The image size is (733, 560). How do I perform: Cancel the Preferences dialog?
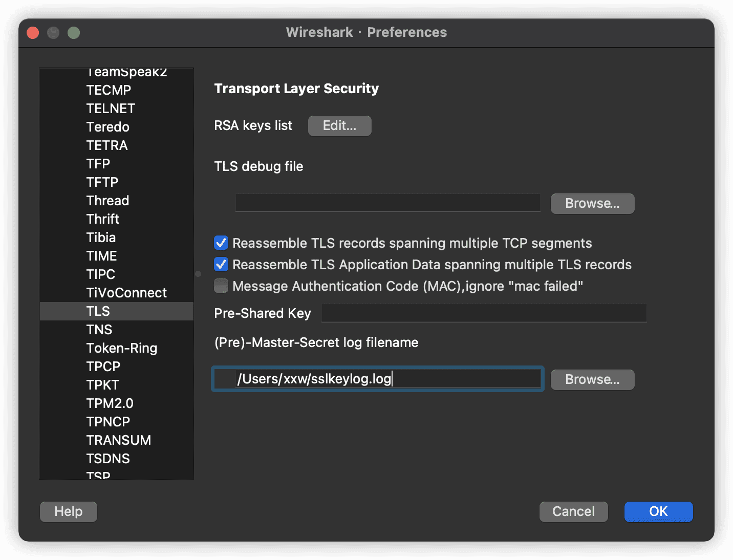[573, 511]
